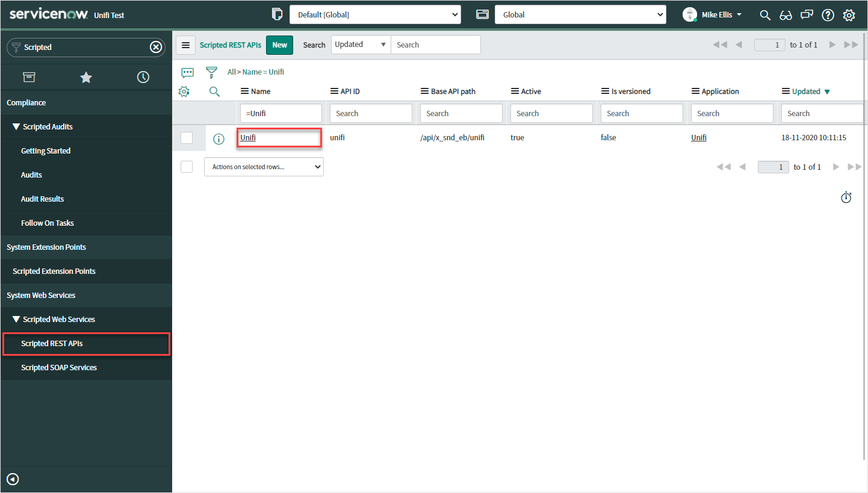Viewport: 868px width, 493px height.
Task: Show the list filter funnel icon
Action: 211,72
